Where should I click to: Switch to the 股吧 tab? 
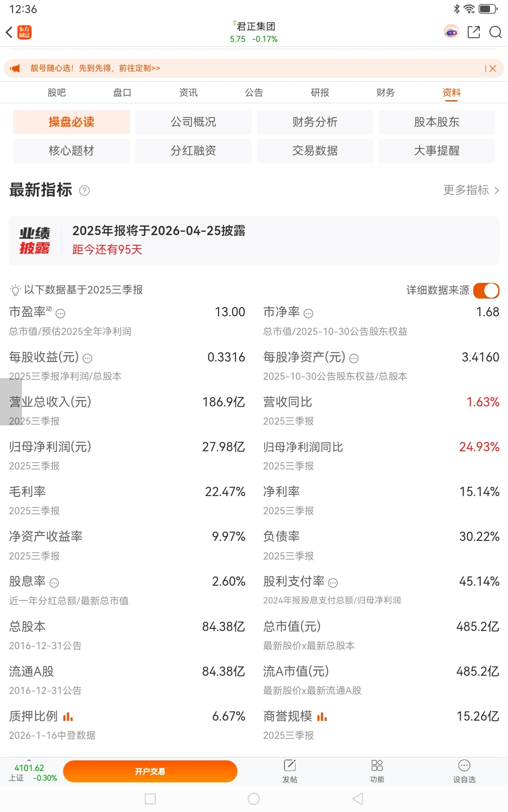tap(57, 93)
